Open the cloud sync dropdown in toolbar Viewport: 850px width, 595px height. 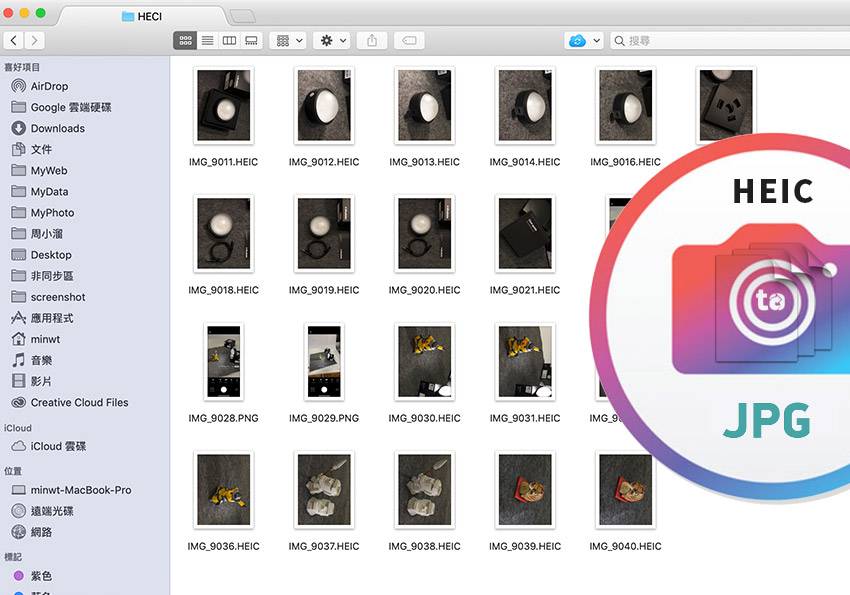584,41
